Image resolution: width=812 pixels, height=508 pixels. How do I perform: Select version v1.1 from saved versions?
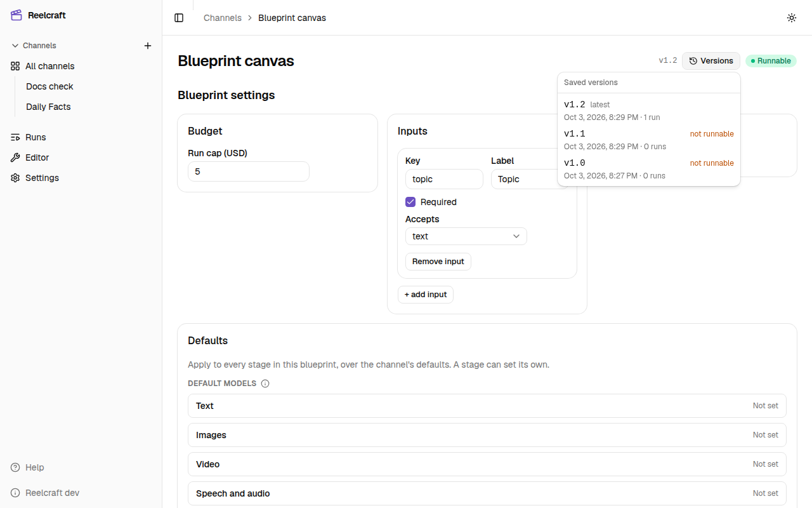pos(649,140)
